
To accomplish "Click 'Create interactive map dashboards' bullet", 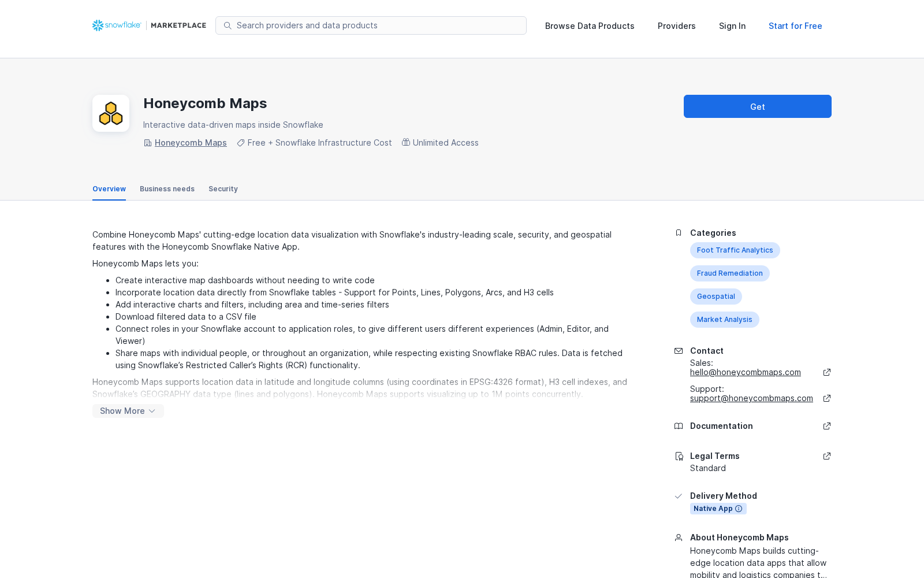I will click(245, 280).
